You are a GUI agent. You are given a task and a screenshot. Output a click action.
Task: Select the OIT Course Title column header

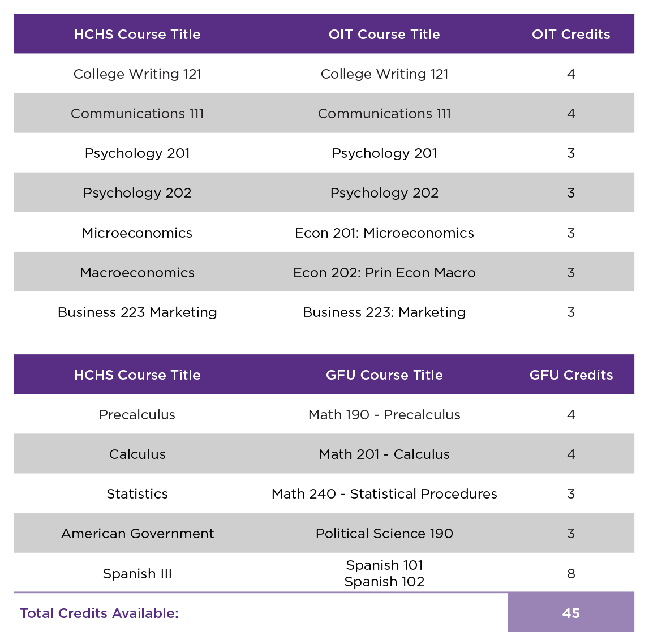click(x=384, y=34)
